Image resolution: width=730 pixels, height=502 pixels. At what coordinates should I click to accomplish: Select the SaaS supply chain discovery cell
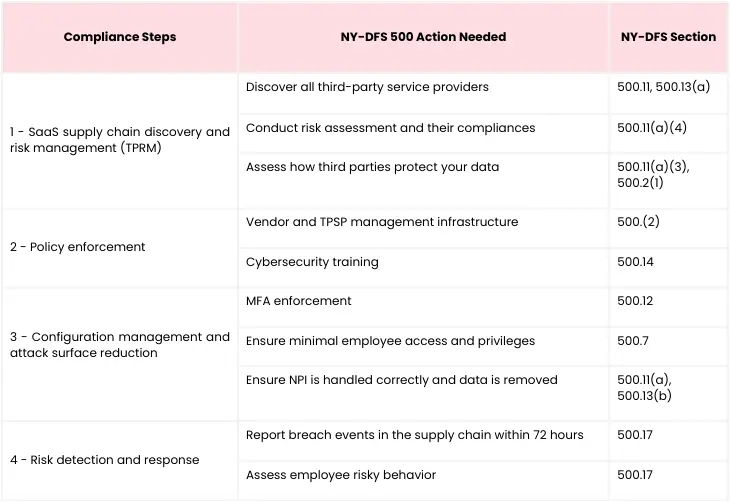click(x=120, y=140)
